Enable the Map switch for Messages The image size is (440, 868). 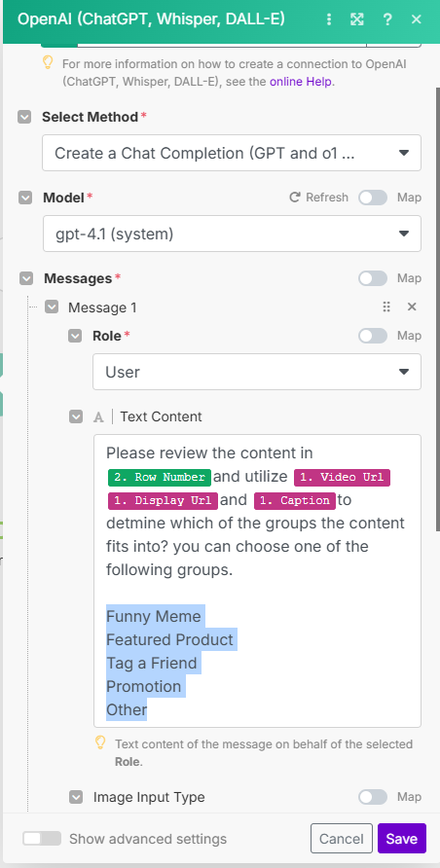tap(373, 278)
